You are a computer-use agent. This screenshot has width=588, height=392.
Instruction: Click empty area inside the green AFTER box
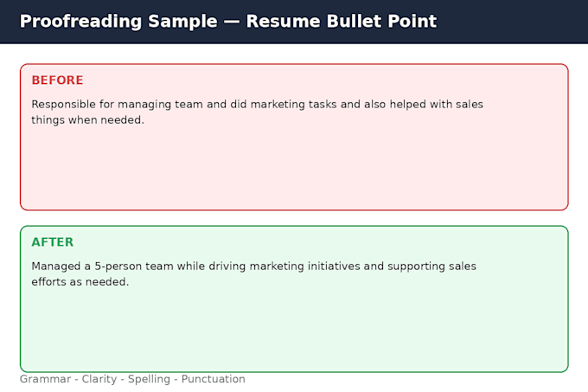[x=294, y=330]
